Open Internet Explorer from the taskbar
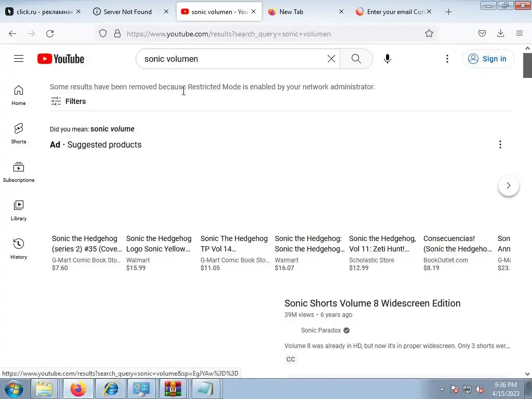Screen dimensions: 532x399 (x=111, y=389)
